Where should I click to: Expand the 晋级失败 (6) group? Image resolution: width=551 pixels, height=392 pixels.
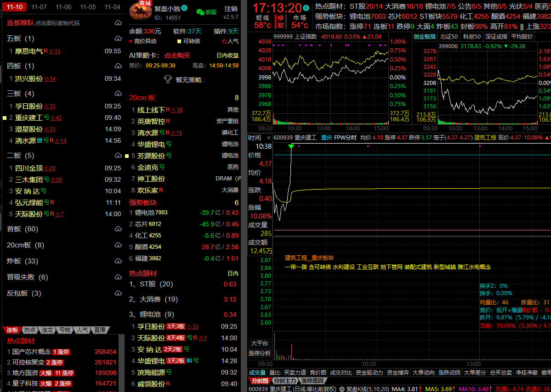coord(27,277)
